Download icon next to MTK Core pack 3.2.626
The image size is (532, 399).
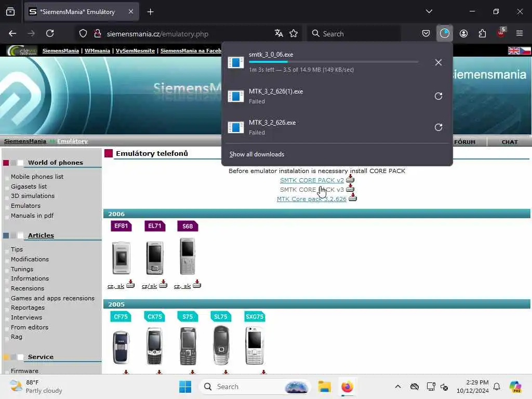pyautogui.click(x=353, y=197)
